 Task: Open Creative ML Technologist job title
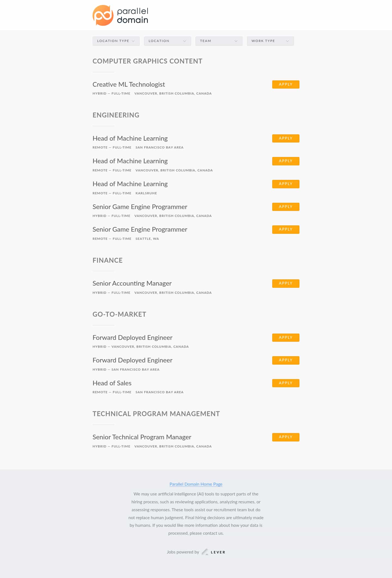129,84
